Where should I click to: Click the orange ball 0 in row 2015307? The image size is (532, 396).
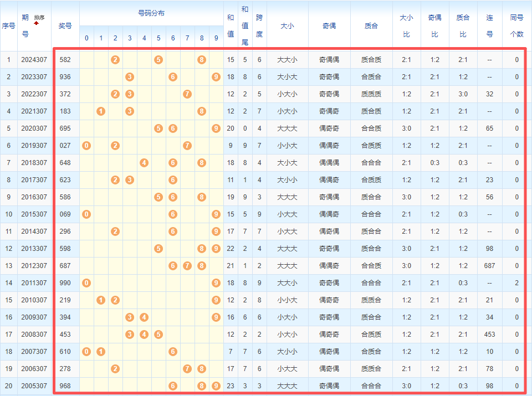(86, 214)
